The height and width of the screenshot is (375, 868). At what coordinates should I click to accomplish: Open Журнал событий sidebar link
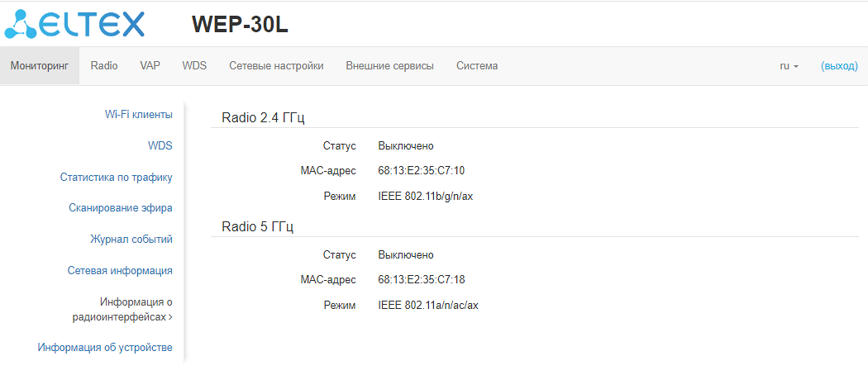pyautogui.click(x=131, y=240)
